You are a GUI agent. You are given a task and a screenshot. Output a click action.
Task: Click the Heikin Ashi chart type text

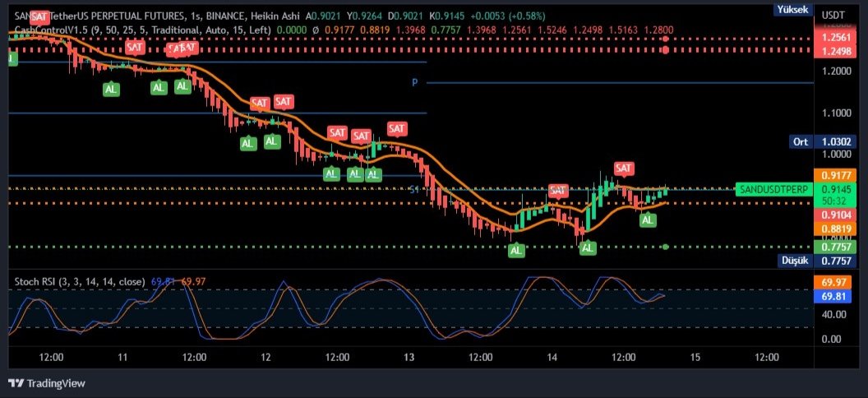275,16
